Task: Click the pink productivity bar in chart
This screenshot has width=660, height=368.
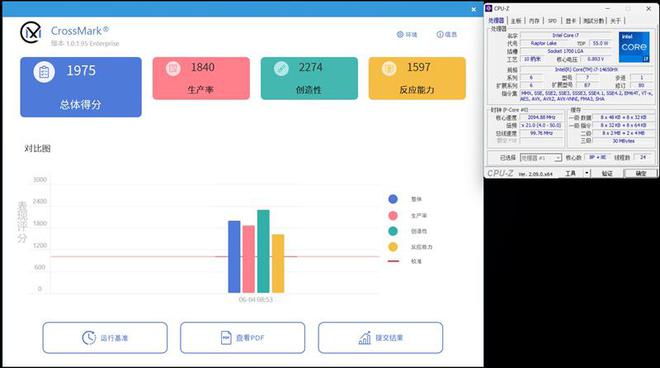Action: point(248,259)
